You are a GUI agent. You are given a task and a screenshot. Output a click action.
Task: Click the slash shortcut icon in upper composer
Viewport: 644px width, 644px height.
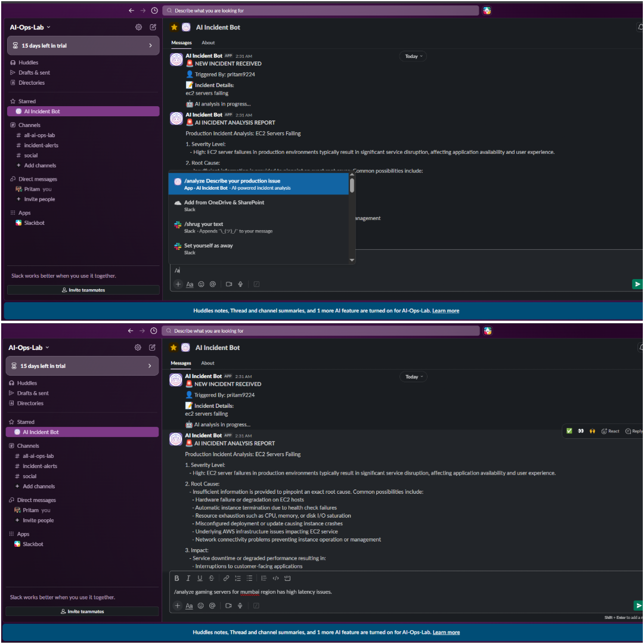pos(256,284)
